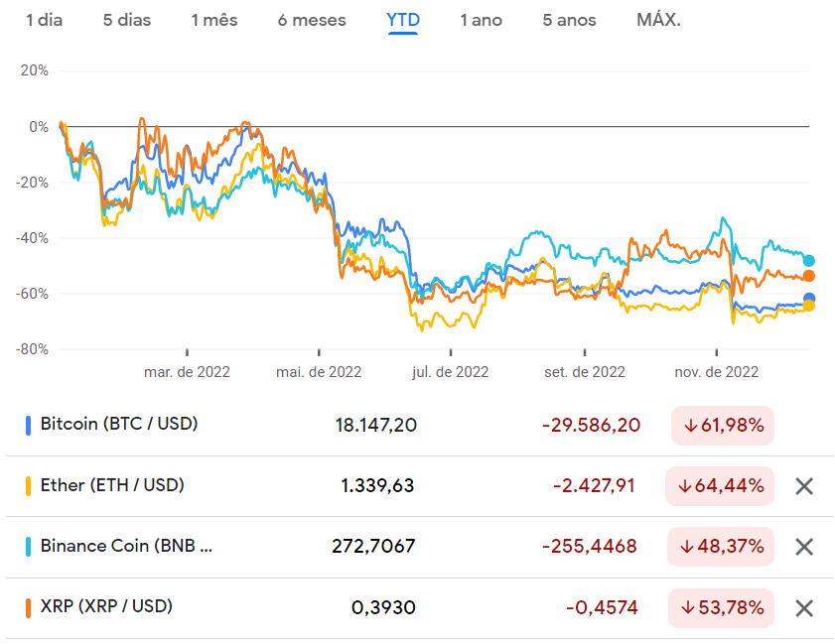Select the 6 meses time range
This screenshot has height=644, width=835.
(312, 19)
